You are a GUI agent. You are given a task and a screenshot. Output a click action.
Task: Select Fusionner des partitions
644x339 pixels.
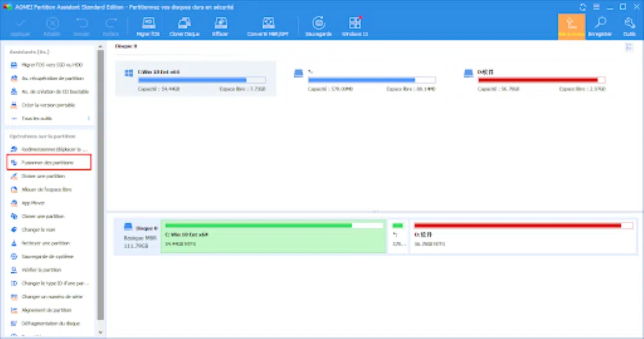coord(48,163)
